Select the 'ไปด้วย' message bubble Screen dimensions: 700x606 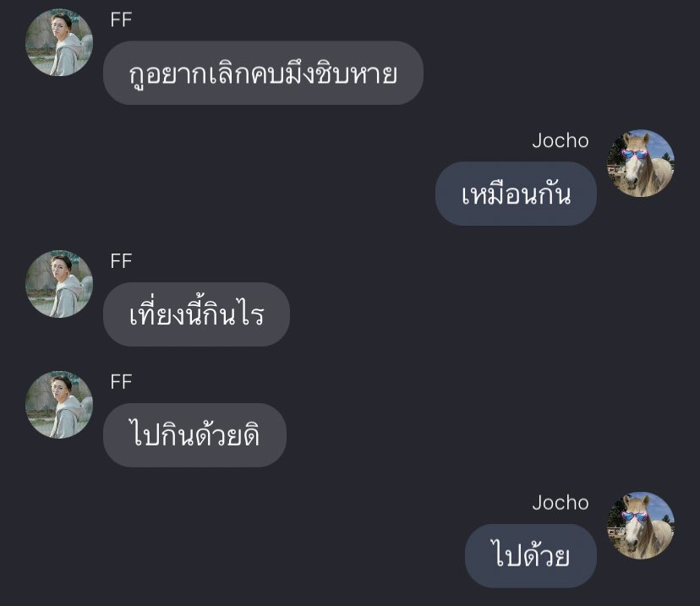coord(531,556)
